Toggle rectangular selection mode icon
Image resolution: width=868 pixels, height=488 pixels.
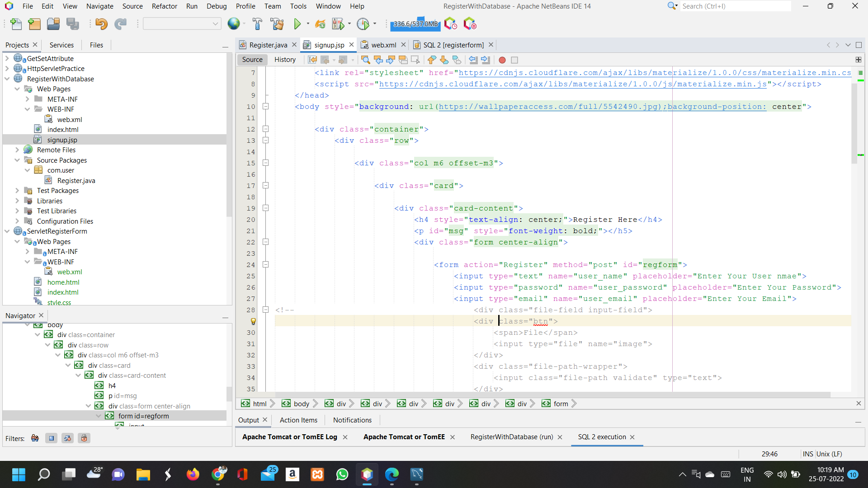[415, 60]
